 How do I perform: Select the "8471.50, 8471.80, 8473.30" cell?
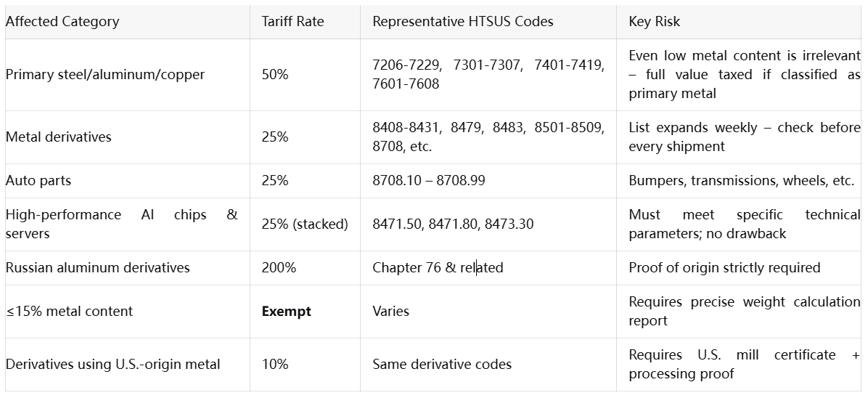click(x=453, y=224)
